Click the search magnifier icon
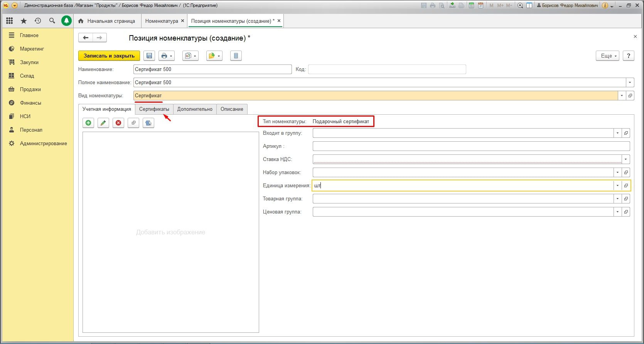Screen dimensions: 644x344 [52, 21]
